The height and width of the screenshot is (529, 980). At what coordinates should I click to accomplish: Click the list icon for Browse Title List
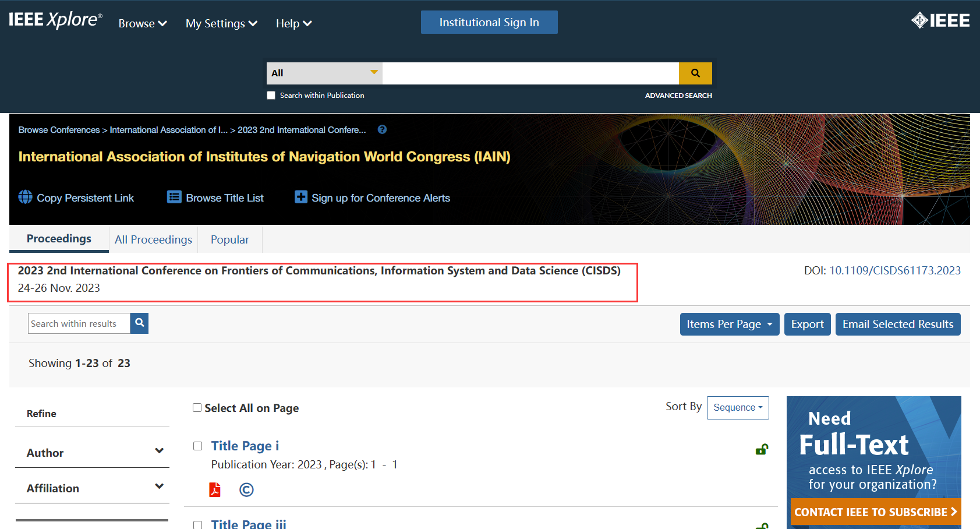(x=174, y=197)
